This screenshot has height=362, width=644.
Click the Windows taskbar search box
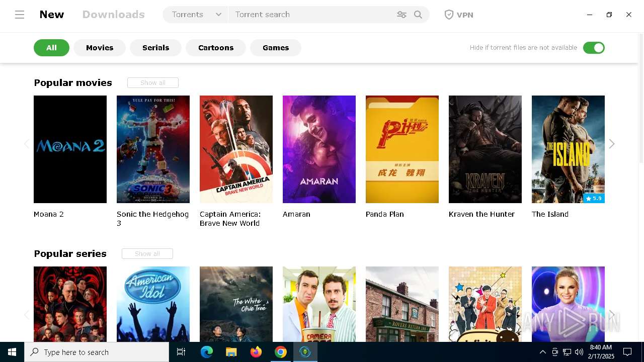click(x=97, y=352)
